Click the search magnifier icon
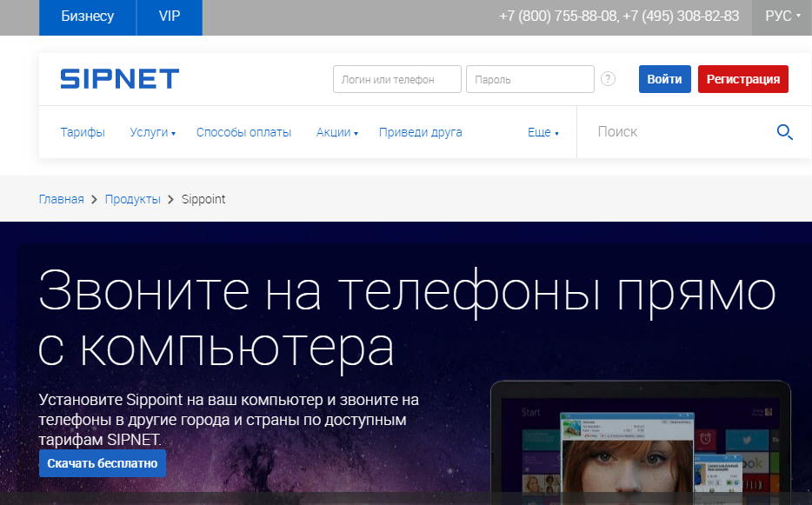The image size is (812, 505). click(784, 132)
